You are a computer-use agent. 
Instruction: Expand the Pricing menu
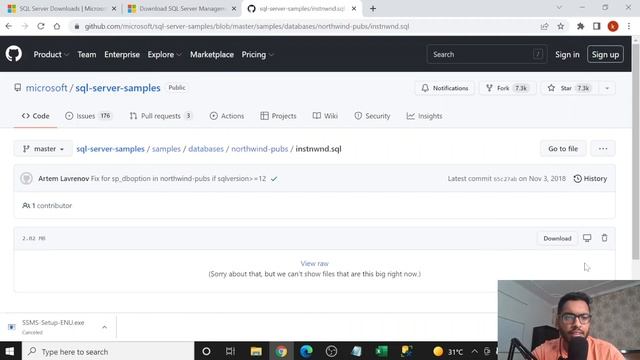(258, 54)
